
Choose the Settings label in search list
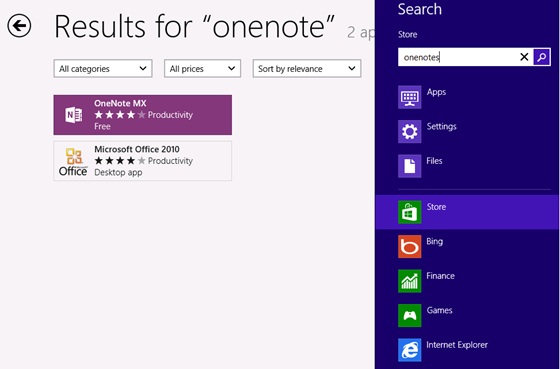click(441, 126)
